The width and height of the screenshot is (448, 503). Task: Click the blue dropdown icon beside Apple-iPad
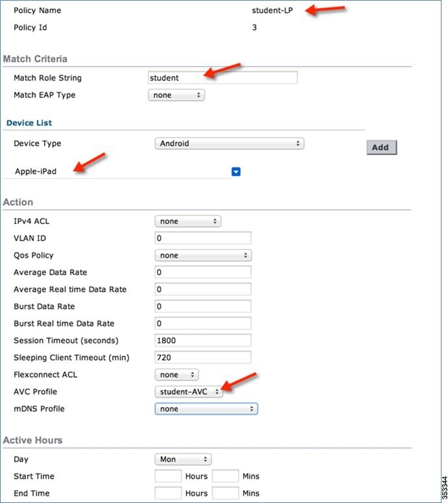(236, 172)
